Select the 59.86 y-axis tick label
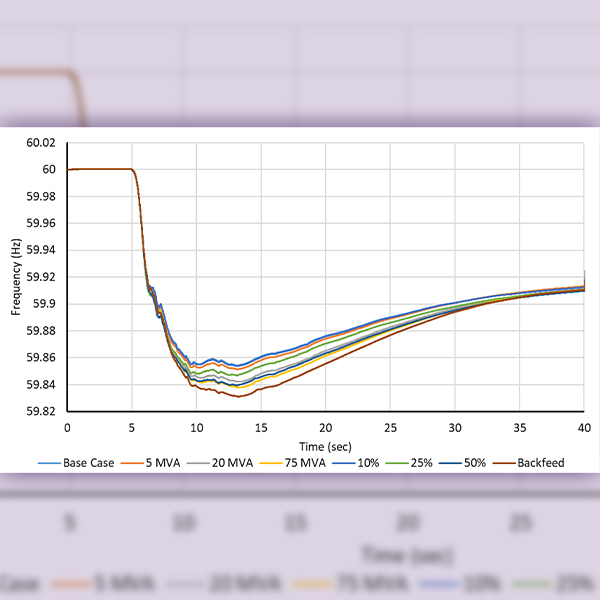600x600 pixels. click(x=41, y=358)
